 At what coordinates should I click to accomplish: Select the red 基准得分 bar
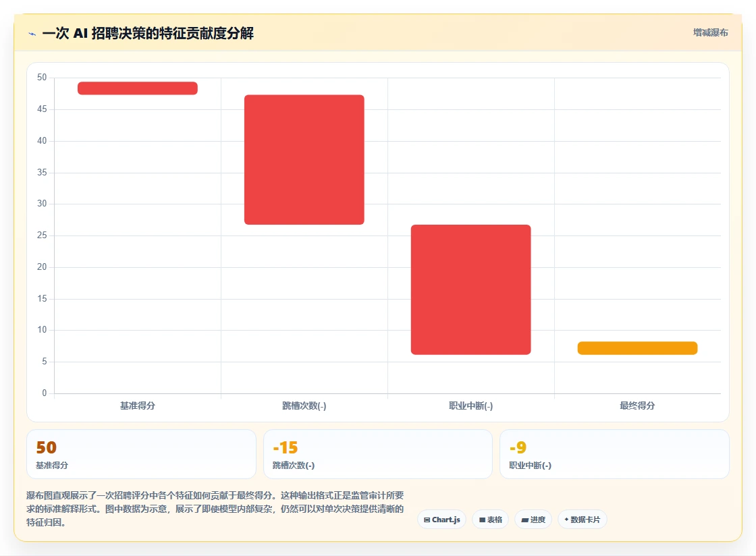pos(138,88)
